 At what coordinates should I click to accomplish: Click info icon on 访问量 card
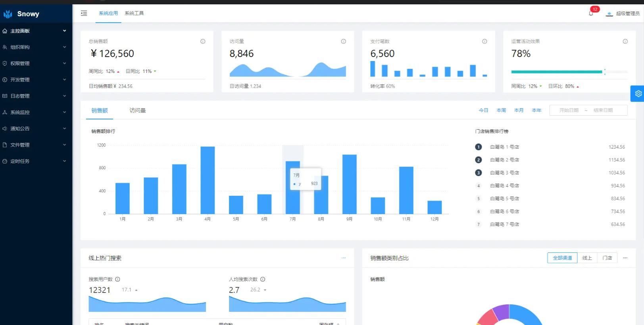point(344,41)
